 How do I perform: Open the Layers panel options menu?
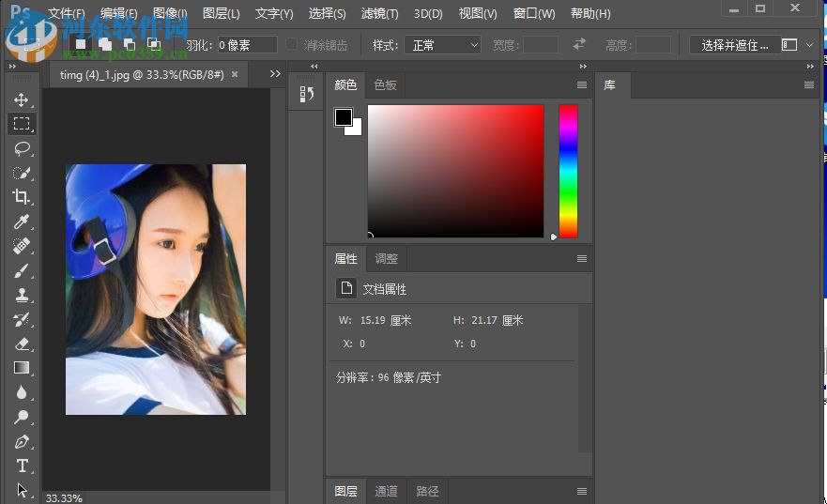pos(582,492)
